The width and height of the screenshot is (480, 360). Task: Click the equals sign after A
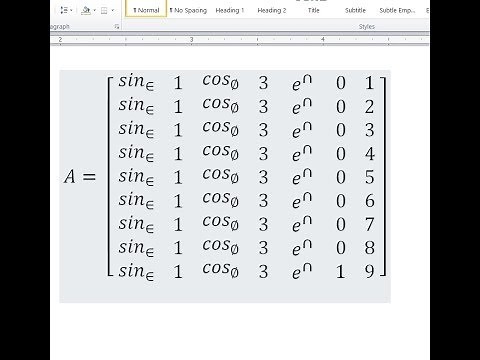tap(89, 177)
